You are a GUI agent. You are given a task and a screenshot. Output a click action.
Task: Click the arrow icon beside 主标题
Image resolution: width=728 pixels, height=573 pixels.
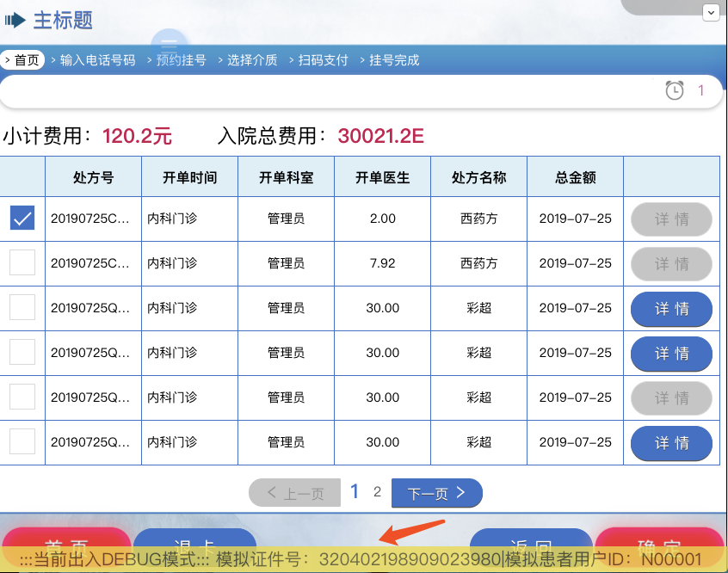[x=15, y=21]
